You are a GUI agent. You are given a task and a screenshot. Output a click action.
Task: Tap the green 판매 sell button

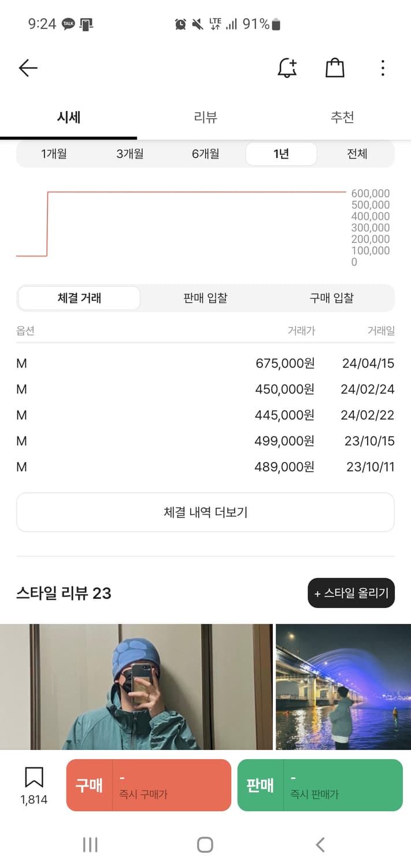[320, 785]
